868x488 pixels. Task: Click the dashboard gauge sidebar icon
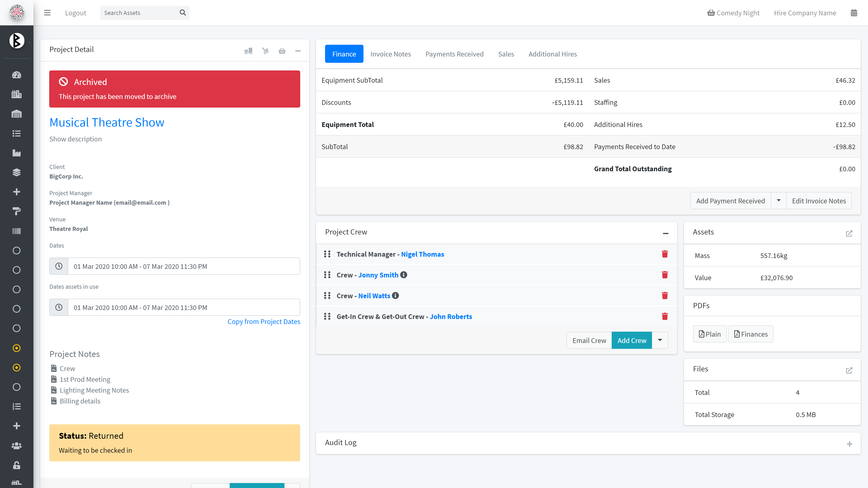tap(17, 75)
